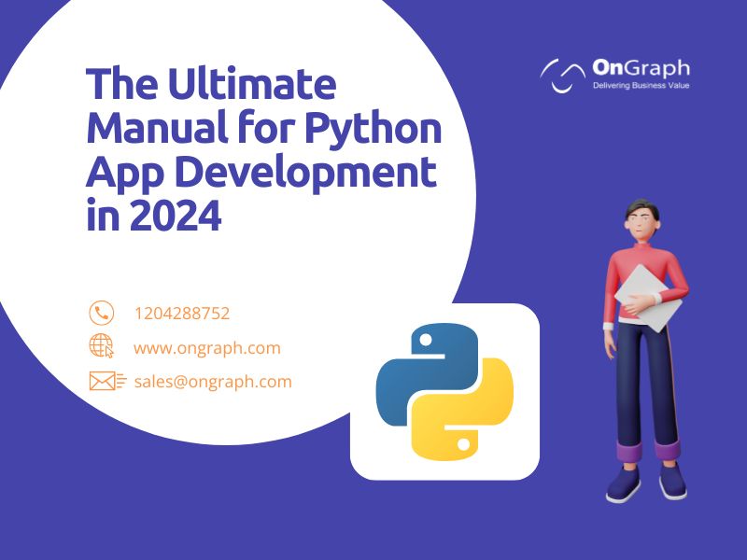747x560 pixels.
Task: Click the OnGraph logo
Action: tap(615, 75)
